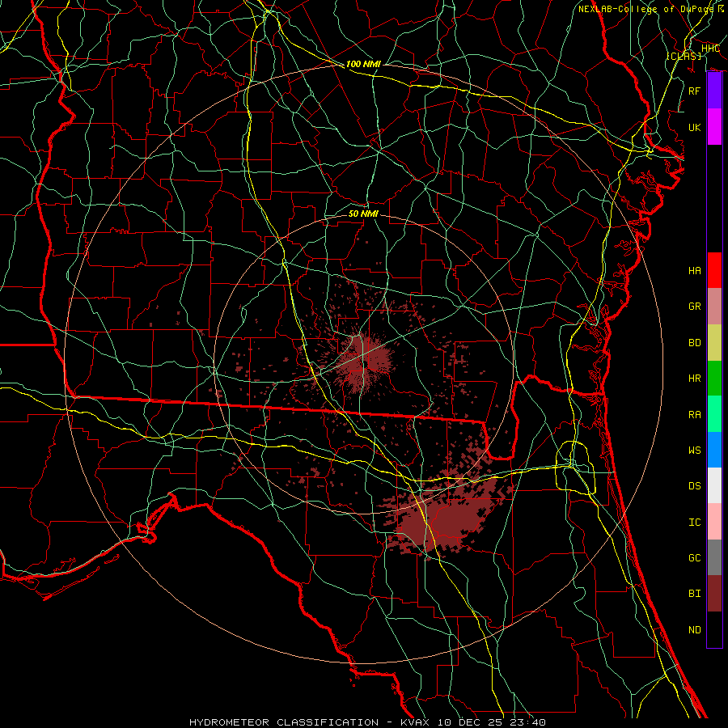Click the 50 NMI range ring label
This screenshot has width=728, height=728.
(363, 214)
